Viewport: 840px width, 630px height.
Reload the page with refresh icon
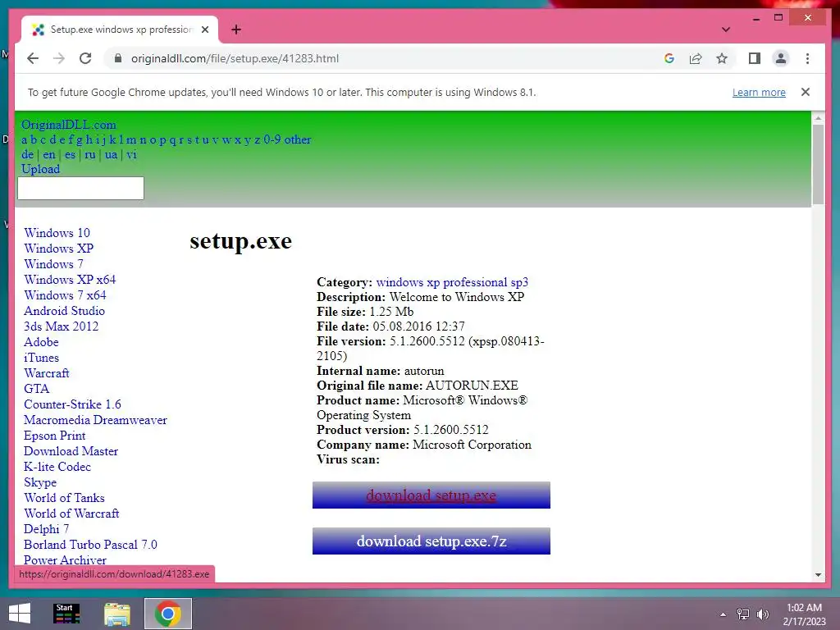tap(85, 58)
